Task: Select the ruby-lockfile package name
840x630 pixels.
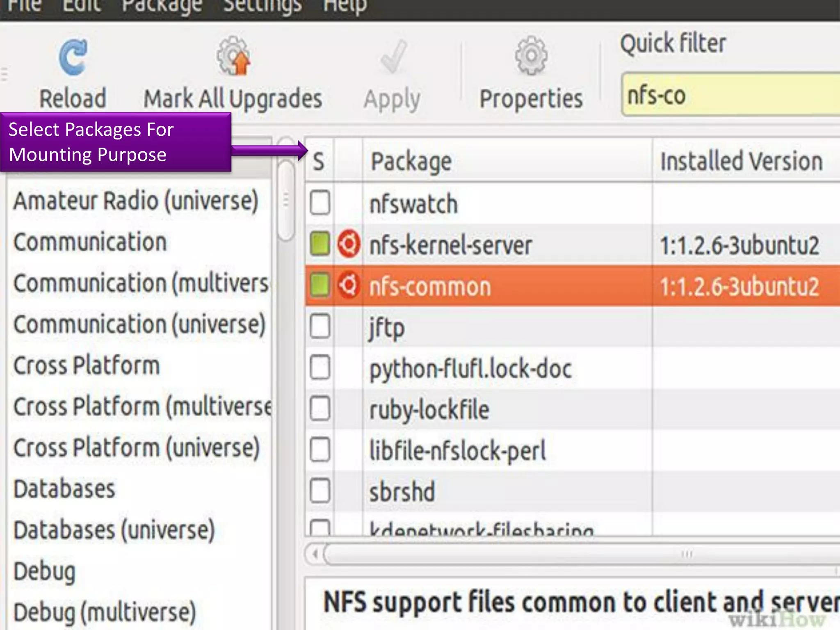Action: [429, 410]
